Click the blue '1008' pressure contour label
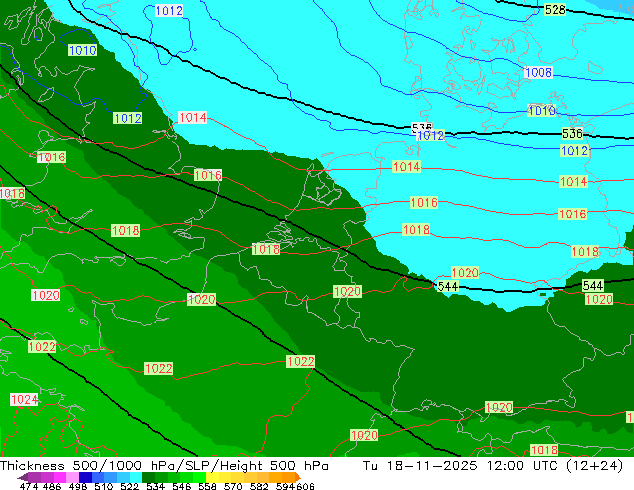The width and height of the screenshot is (634, 490). [538, 72]
